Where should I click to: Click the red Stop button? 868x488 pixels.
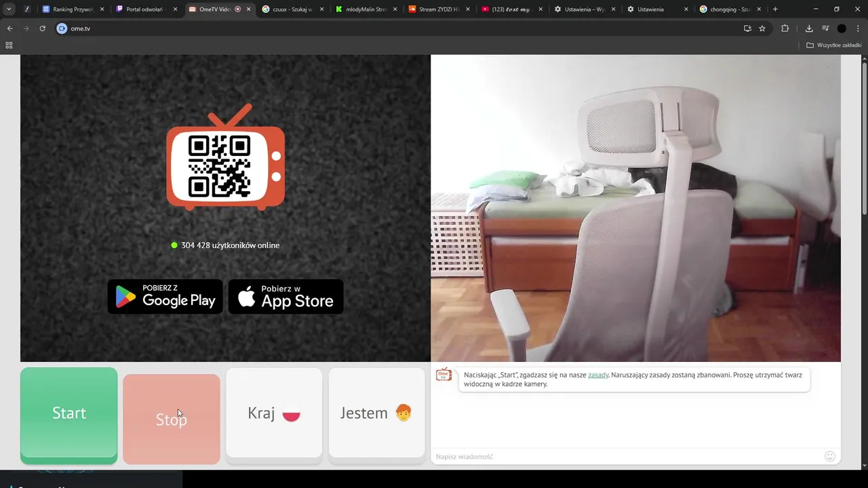172,419
